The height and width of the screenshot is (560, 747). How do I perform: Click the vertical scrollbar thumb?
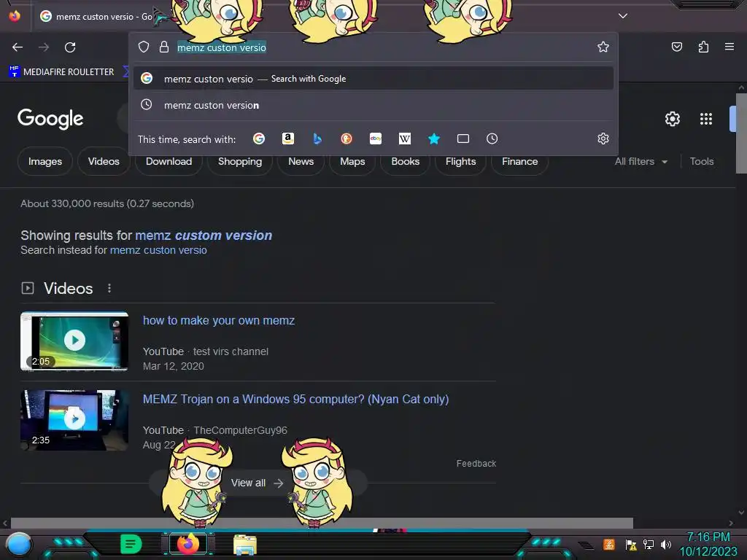pos(741,133)
